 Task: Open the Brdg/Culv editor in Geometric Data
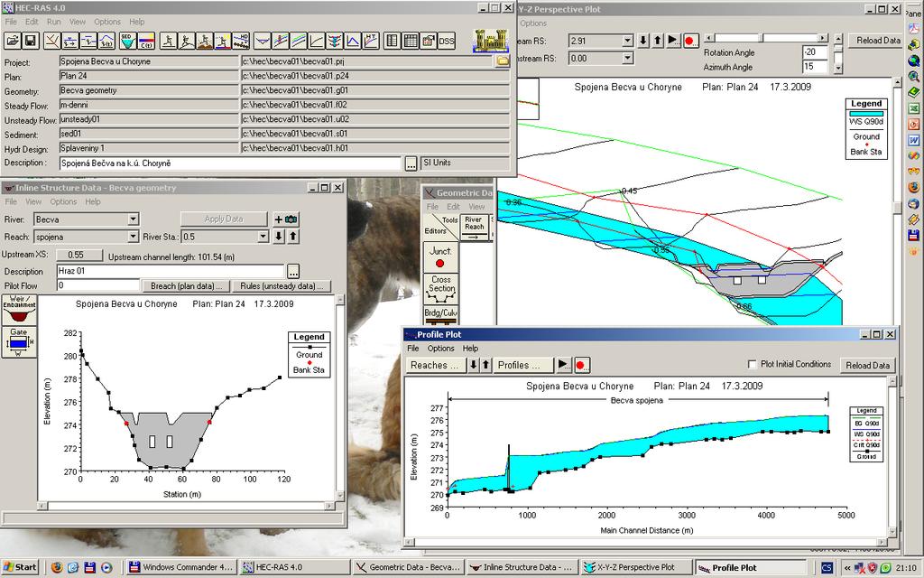[440, 314]
